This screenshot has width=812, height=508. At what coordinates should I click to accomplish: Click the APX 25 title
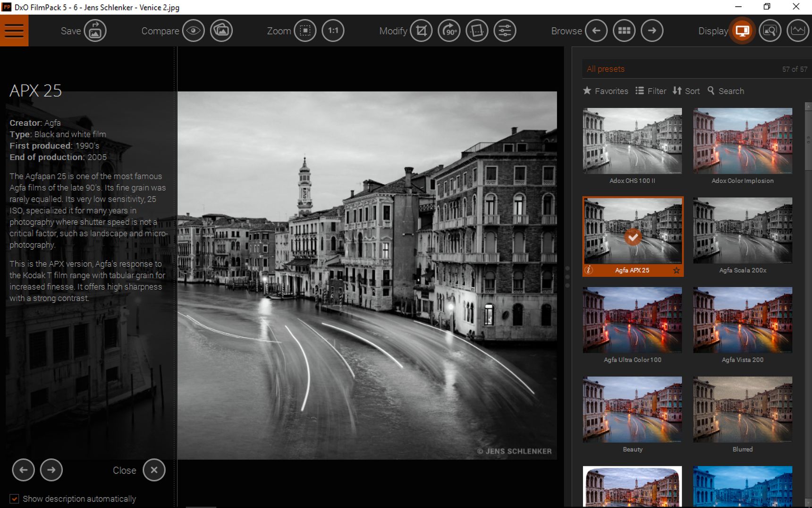[35, 90]
